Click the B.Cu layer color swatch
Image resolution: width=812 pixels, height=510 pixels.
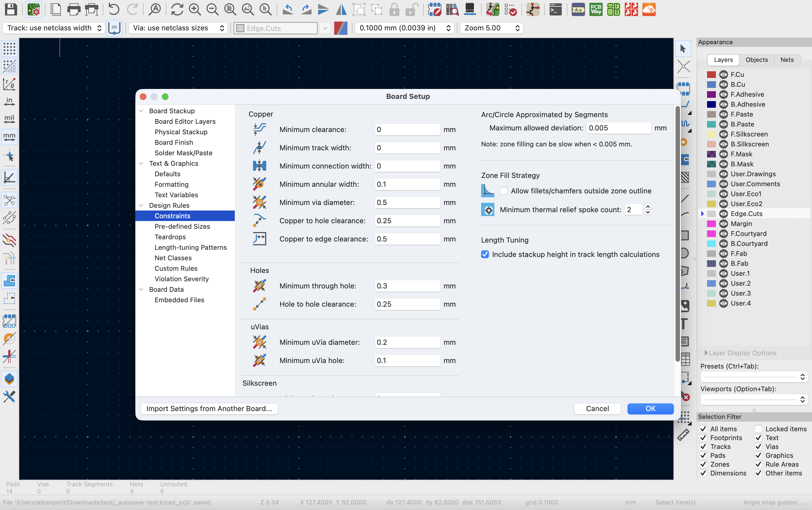pos(711,85)
